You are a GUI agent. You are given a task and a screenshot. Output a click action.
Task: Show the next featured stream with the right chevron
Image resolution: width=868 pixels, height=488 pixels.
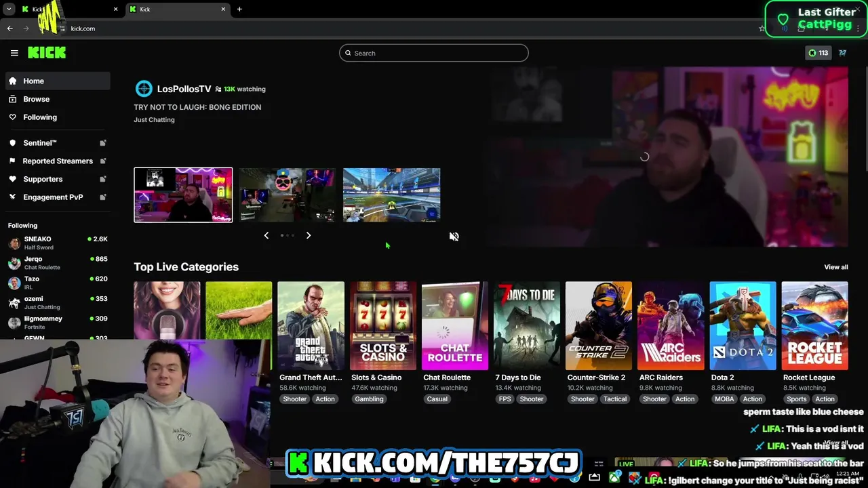[309, 235]
